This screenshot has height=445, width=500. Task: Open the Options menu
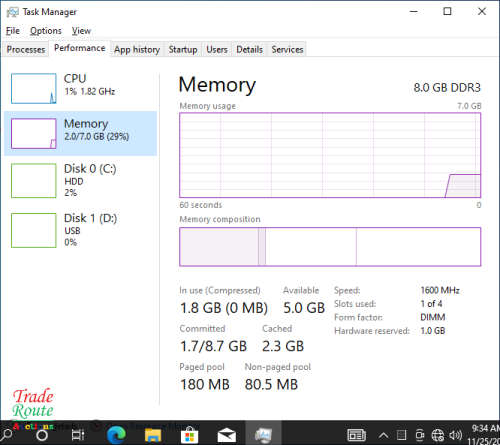tap(46, 31)
